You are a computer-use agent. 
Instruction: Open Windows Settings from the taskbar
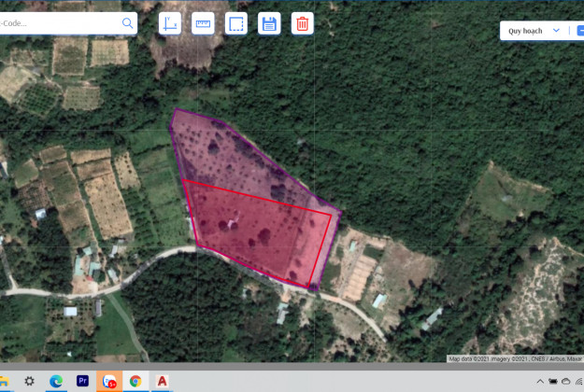tap(30, 381)
